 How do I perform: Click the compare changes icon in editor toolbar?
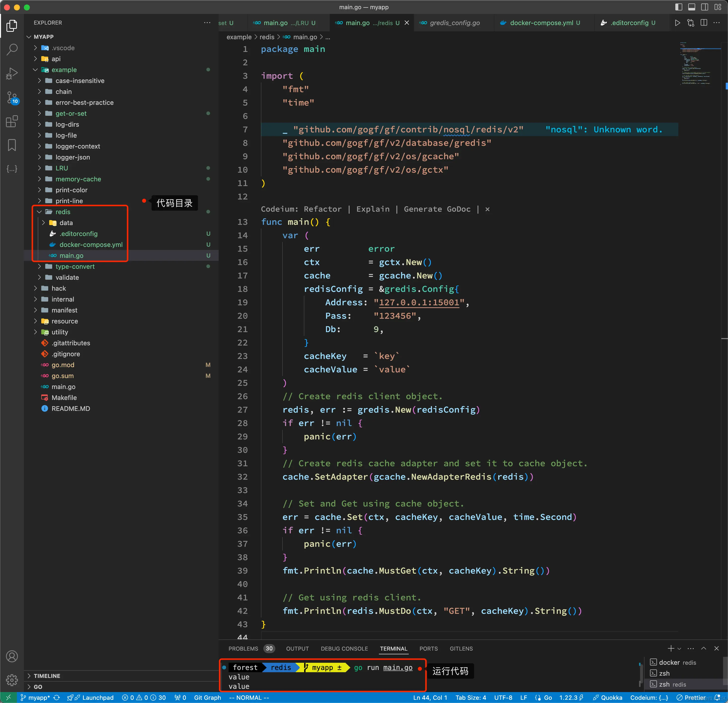point(690,23)
